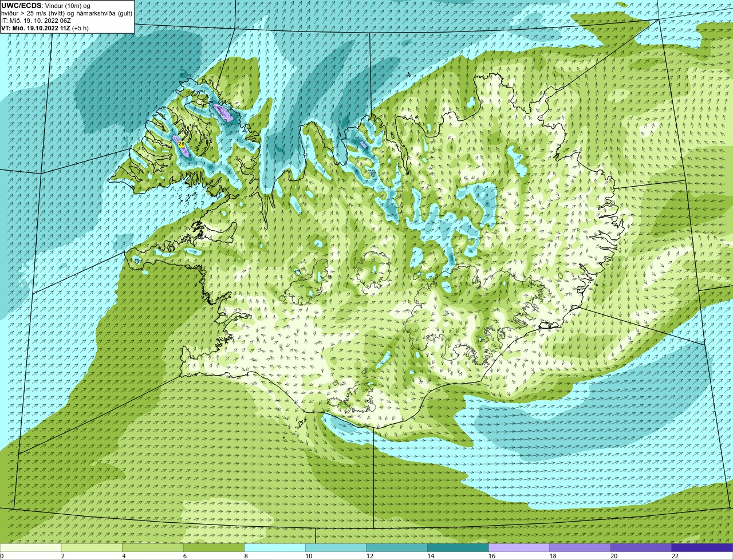Click the '20' tick label on the color scale
The image size is (733, 560).
pos(614,556)
